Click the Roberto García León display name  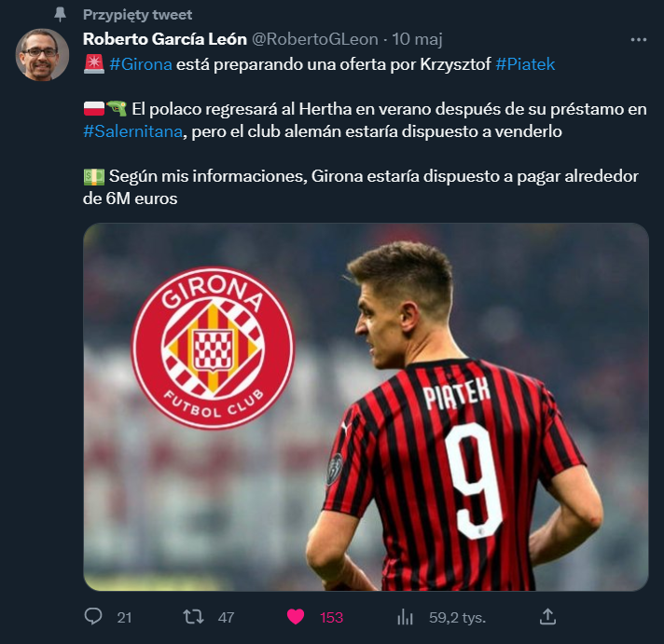(165, 39)
